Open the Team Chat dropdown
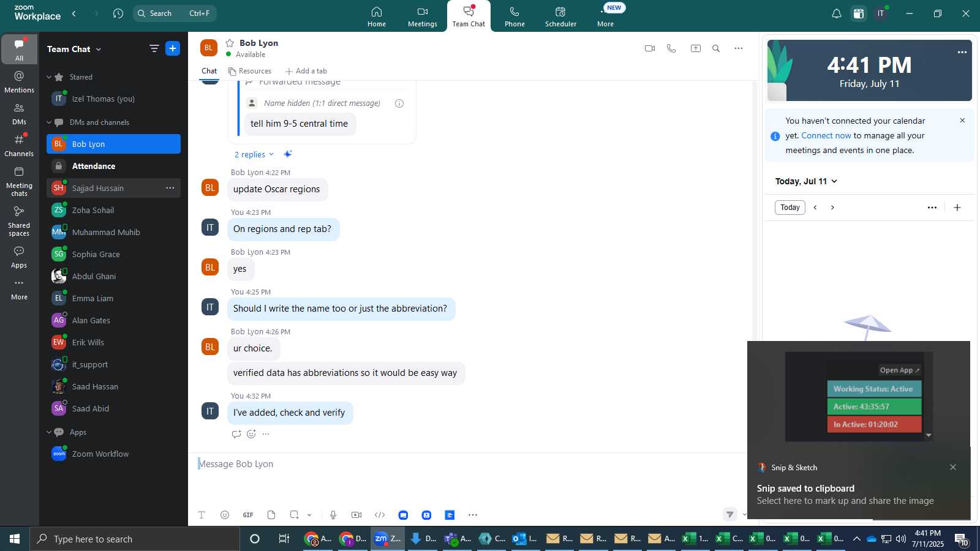 pyautogui.click(x=74, y=49)
